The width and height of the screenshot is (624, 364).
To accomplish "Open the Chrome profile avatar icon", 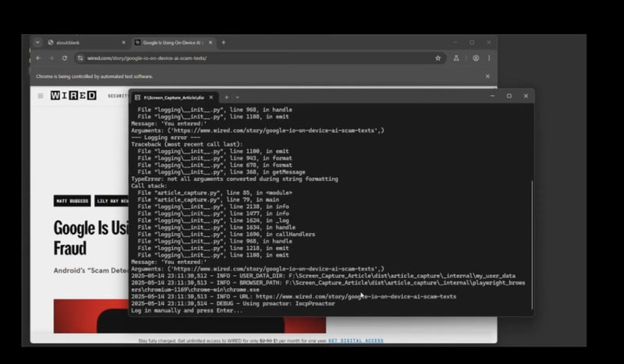I will click(476, 58).
